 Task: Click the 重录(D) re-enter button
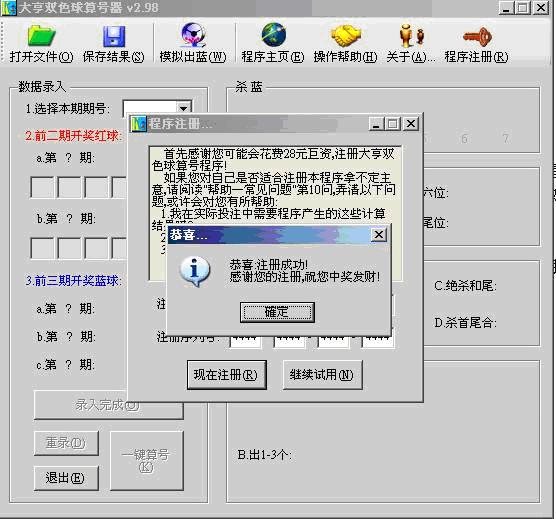pos(66,443)
